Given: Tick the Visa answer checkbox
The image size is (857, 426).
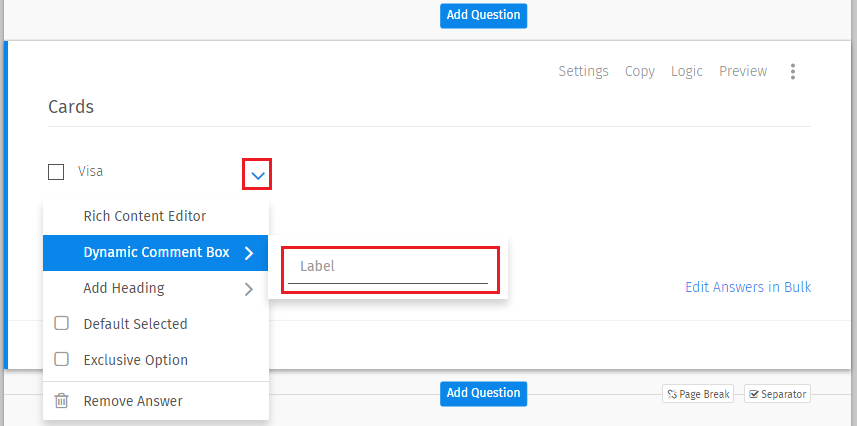Looking at the screenshot, I should [56, 172].
